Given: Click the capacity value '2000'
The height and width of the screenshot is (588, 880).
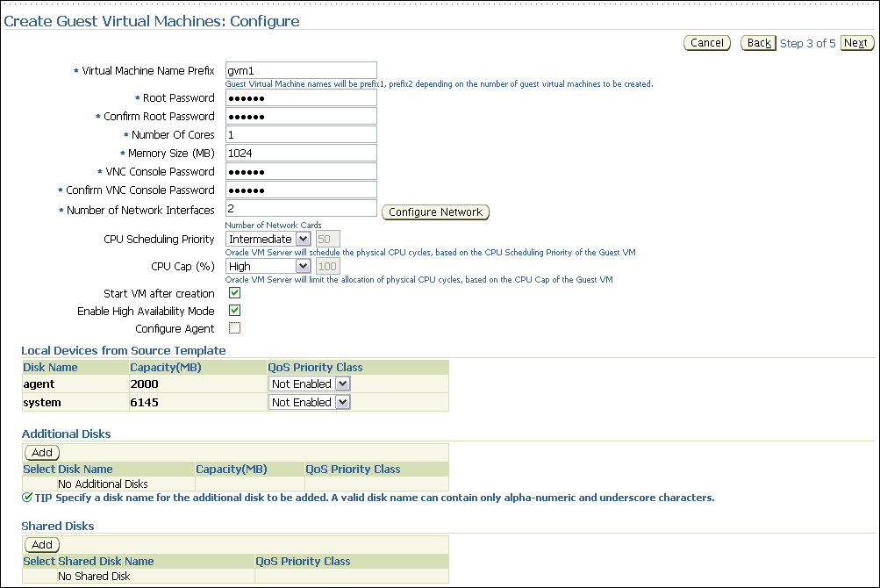Looking at the screenshot, I should click(144, 384).
